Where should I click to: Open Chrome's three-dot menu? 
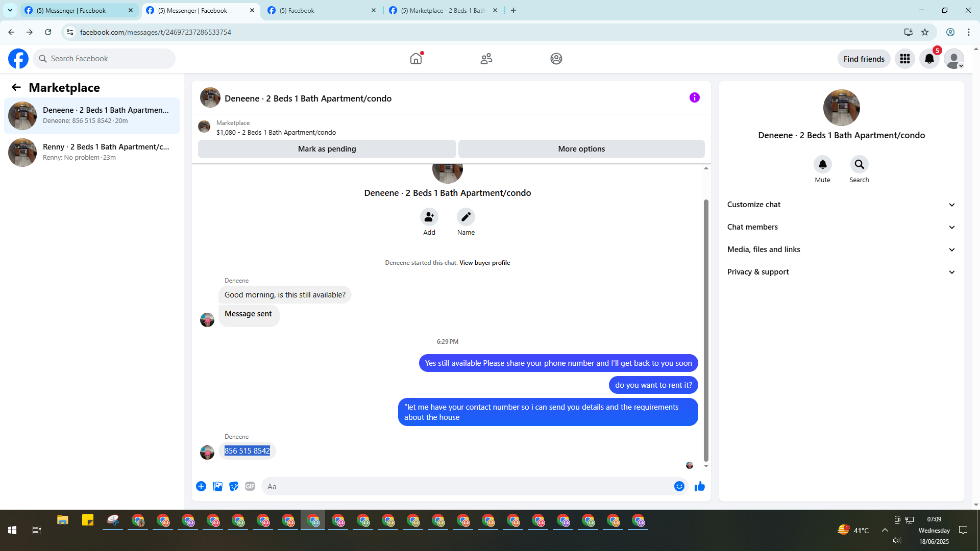click(x=969, y=32)
